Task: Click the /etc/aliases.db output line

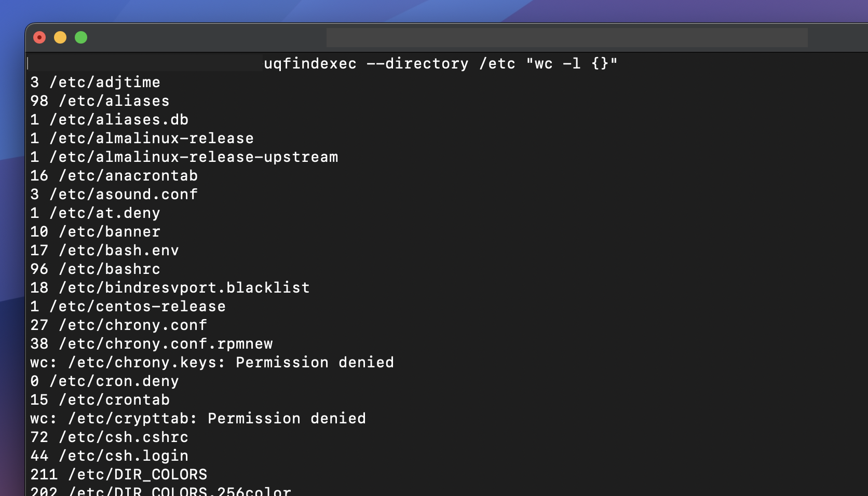Action: click(109, 120)
